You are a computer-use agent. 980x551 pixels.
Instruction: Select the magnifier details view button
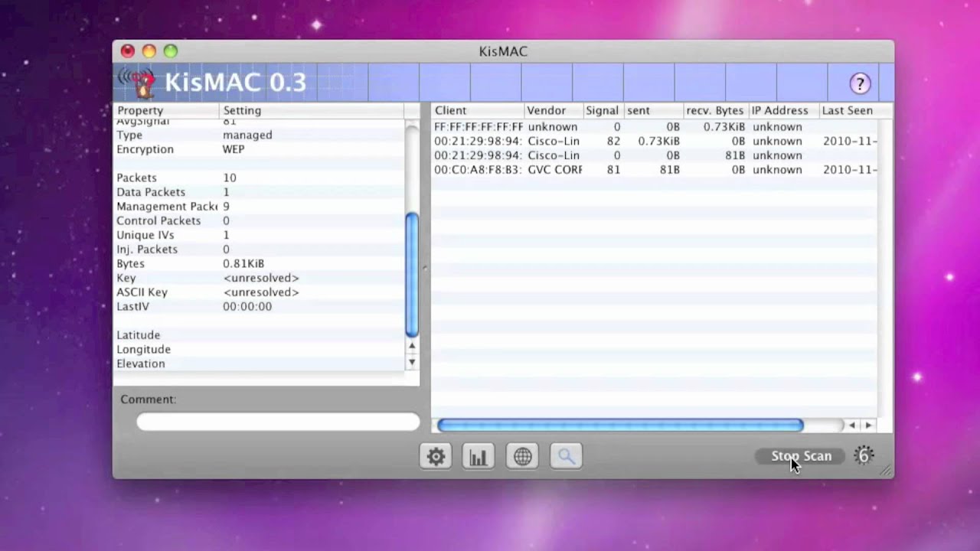point(567,456)
